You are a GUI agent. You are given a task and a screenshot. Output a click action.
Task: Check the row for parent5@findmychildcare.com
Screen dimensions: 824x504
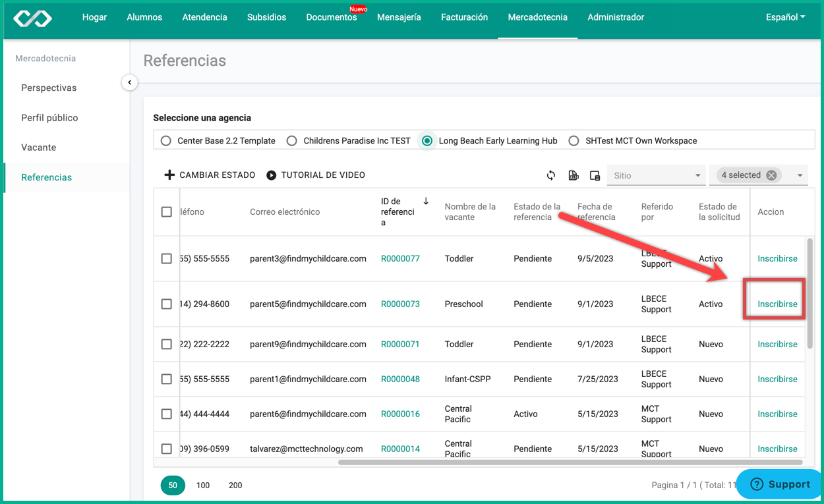pos(167,304)
